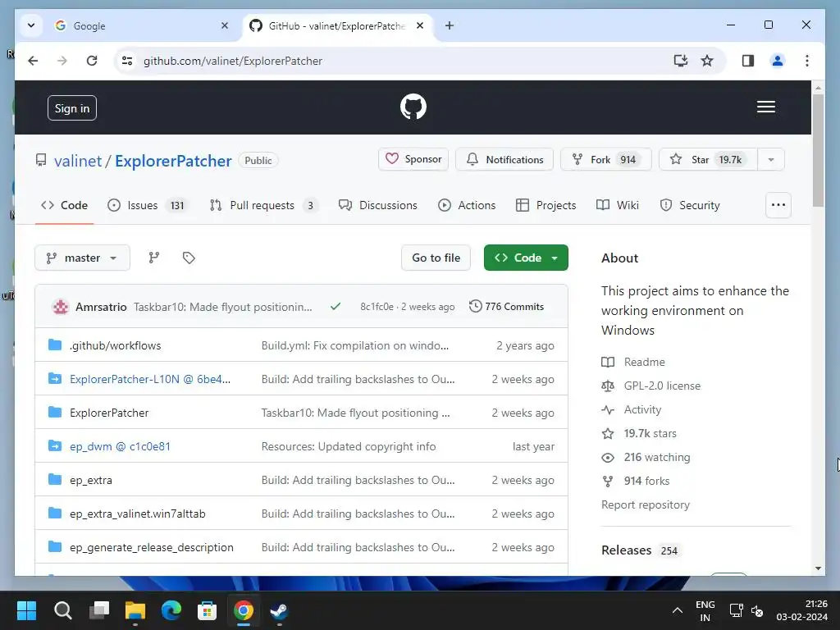Open the tab search dropdown in Chrome
Viewport: 840px width, 630px height.
(31, 25)
